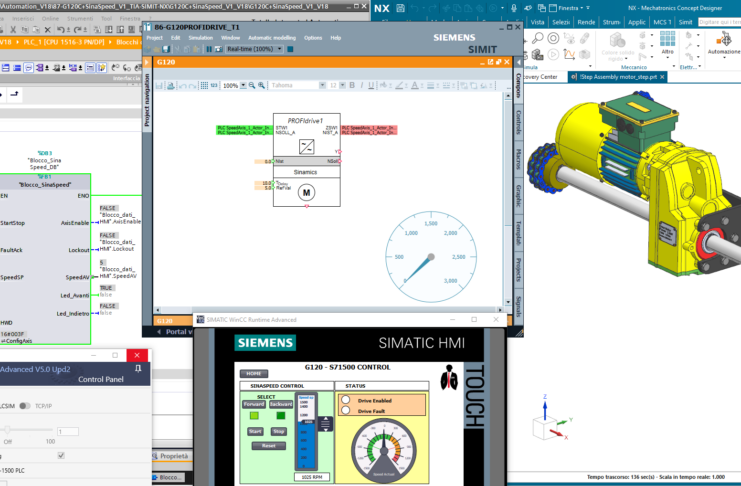Click the 1025 RPM value field on HMI
Viewport: 741px width, 486px height.
coord(312,477)
